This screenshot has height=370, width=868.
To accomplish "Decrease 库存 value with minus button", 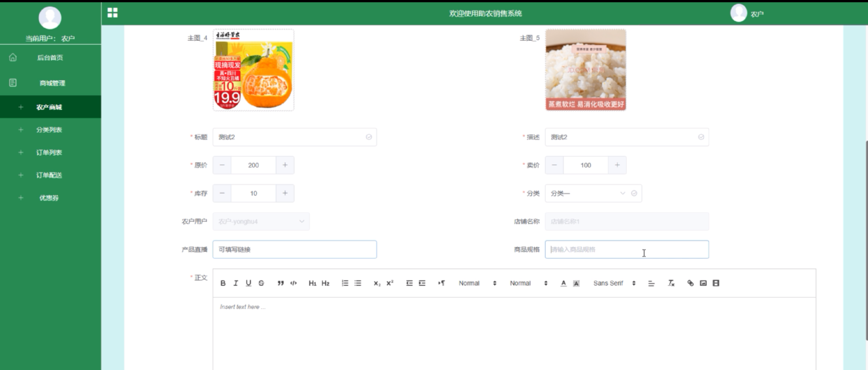I will click(x=222, y=193).
